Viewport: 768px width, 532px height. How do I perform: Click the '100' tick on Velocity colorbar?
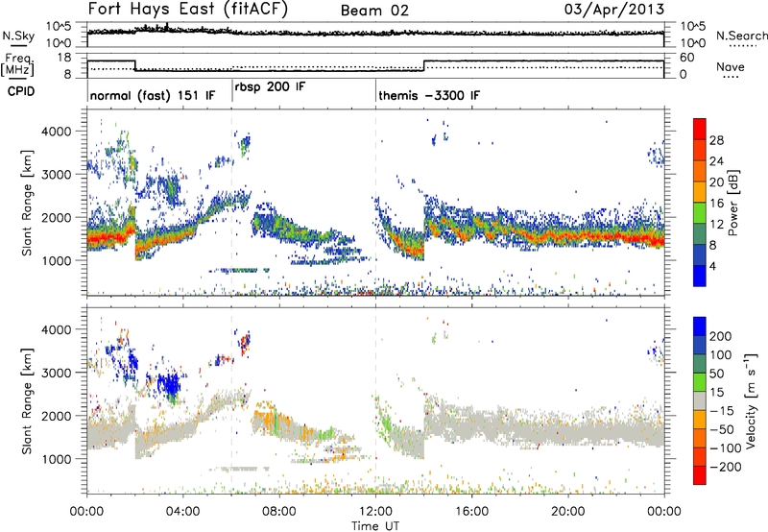click(x=721, y=355)
